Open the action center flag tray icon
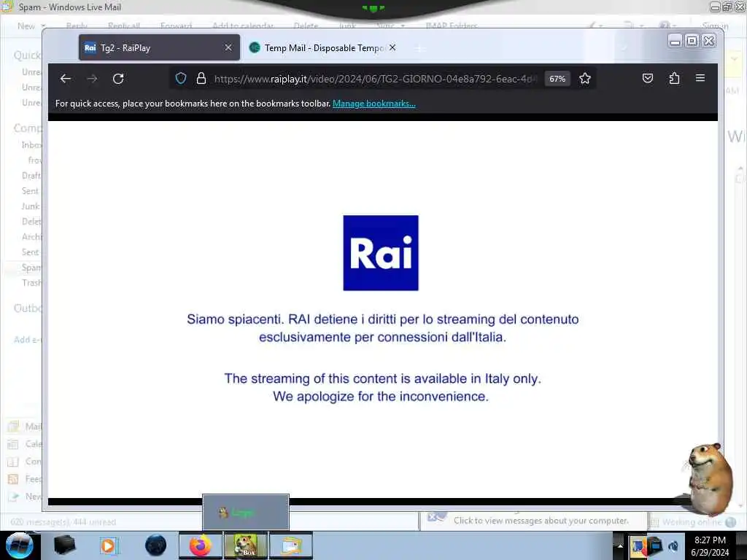Screen dimensions: 747x560 [638, 545]
